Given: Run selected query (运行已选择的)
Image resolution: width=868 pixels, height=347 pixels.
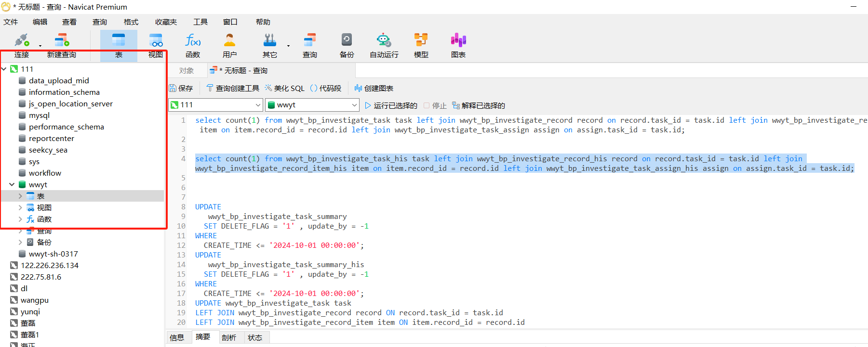Looking at the screenshot, I should pos(391,105).
